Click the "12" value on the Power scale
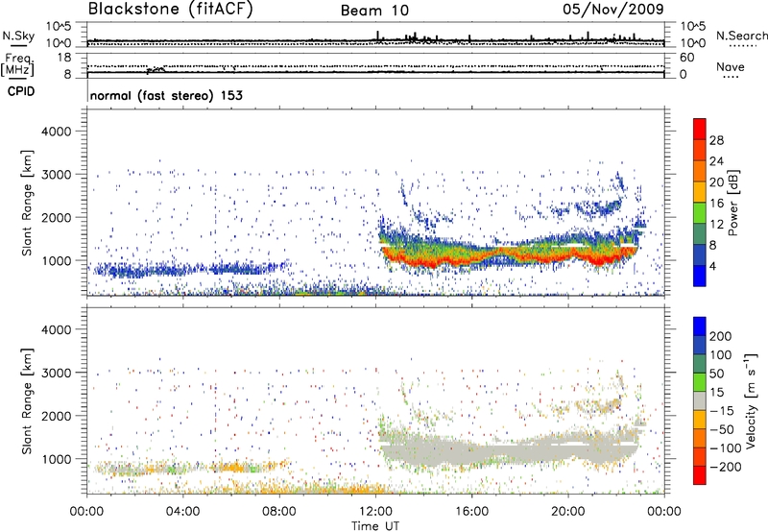Viewport: 768px width, 532px height. click(716, 225)
